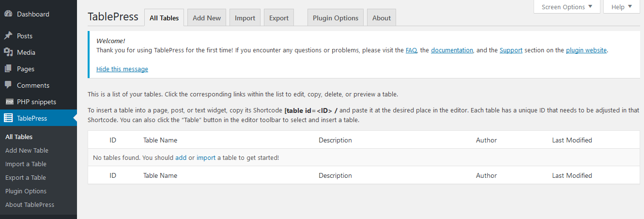Open the Plugin Options tab
Image resolution: width=644 pixels, height=219 pixels.
coord(336,18)
